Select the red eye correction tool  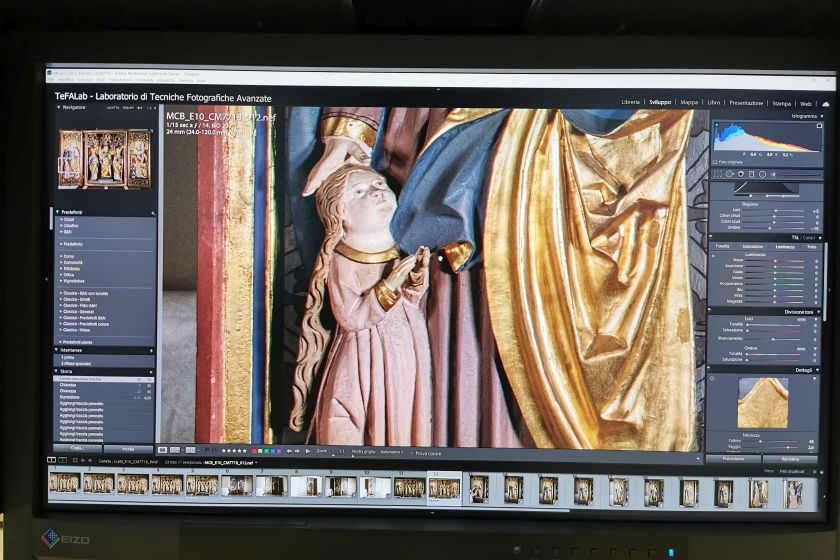tap(740, 174)
